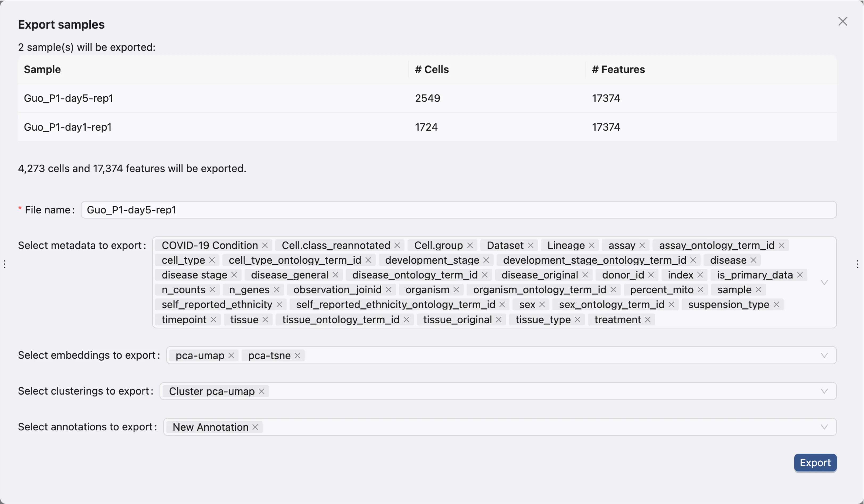This screenshot has width=864, height=504.
Task: Remove the disease_general tag
Action: point(335,275)
